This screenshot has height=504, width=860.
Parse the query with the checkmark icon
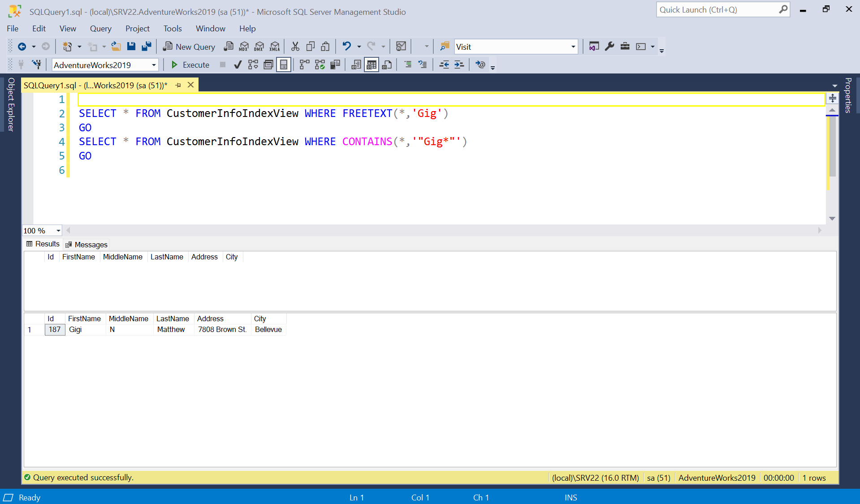point(238,65)
